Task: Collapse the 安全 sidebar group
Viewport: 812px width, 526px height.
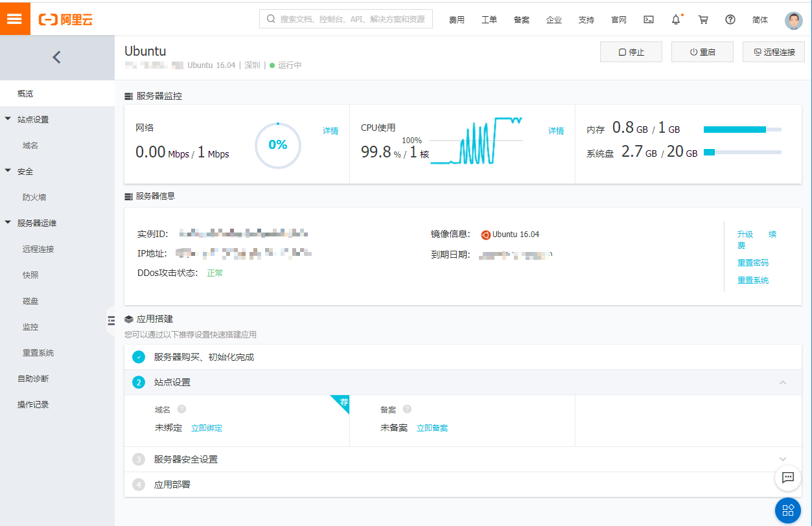Action: [8, 171]
